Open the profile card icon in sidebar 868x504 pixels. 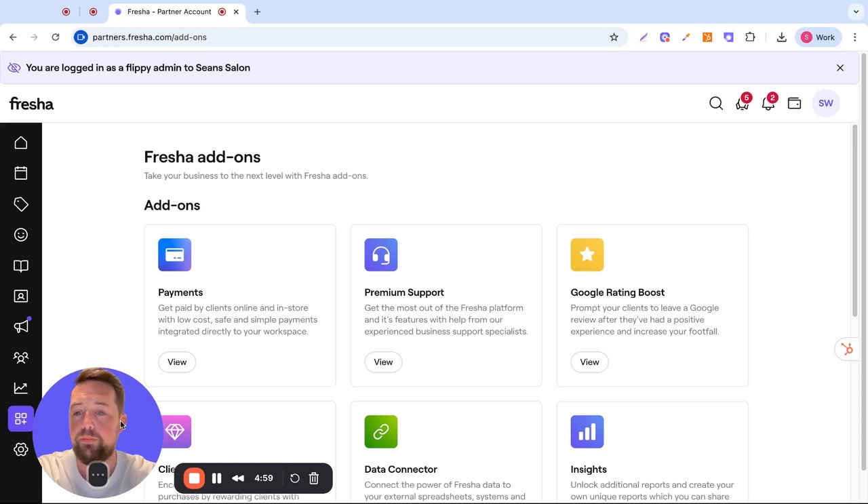pos(21,296)
